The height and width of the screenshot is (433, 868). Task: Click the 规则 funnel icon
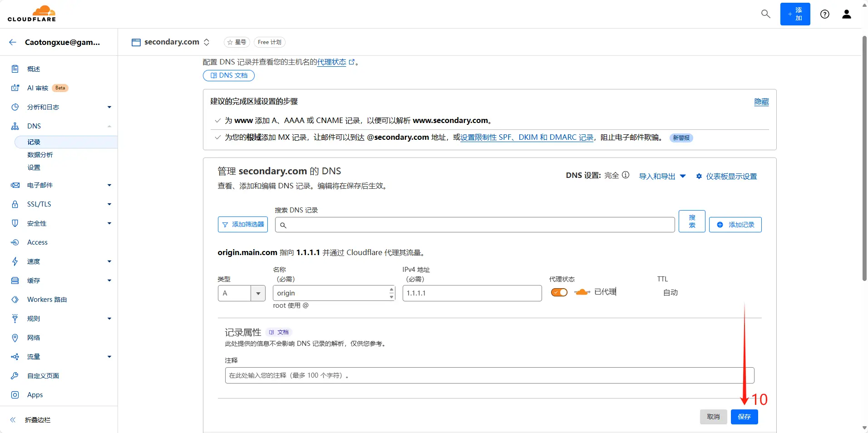click(15, 319)
